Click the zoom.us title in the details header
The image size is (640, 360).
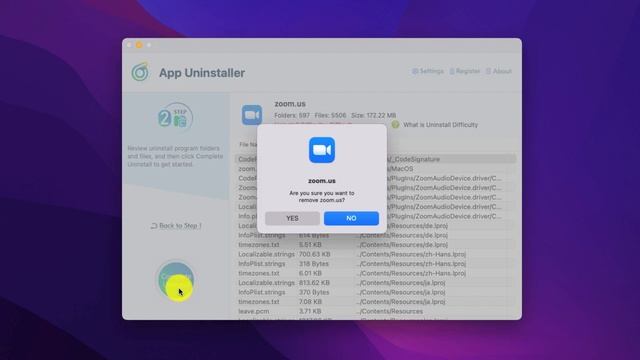pos(290,104)
